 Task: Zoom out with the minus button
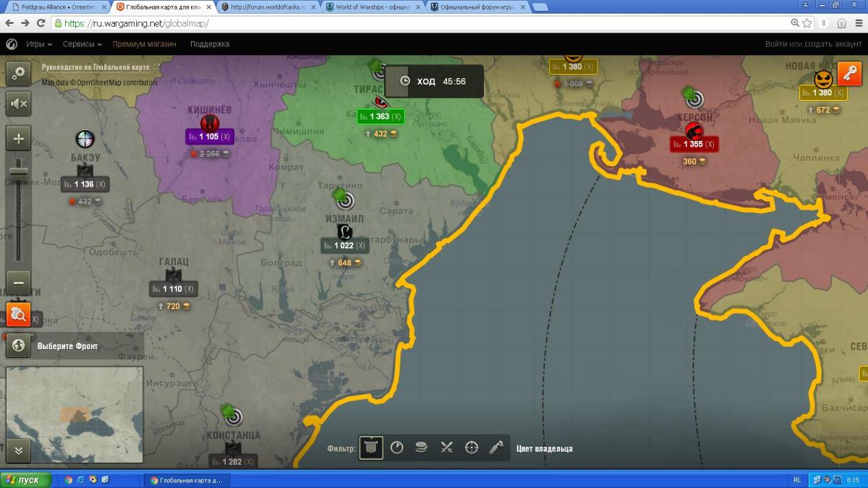pyautogui.click(x=19, y=283)
